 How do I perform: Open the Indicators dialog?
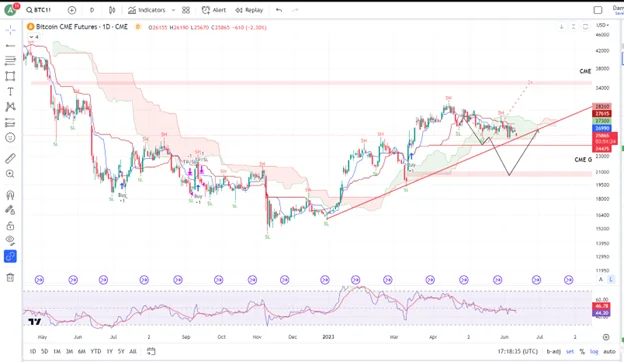[146, 10]
